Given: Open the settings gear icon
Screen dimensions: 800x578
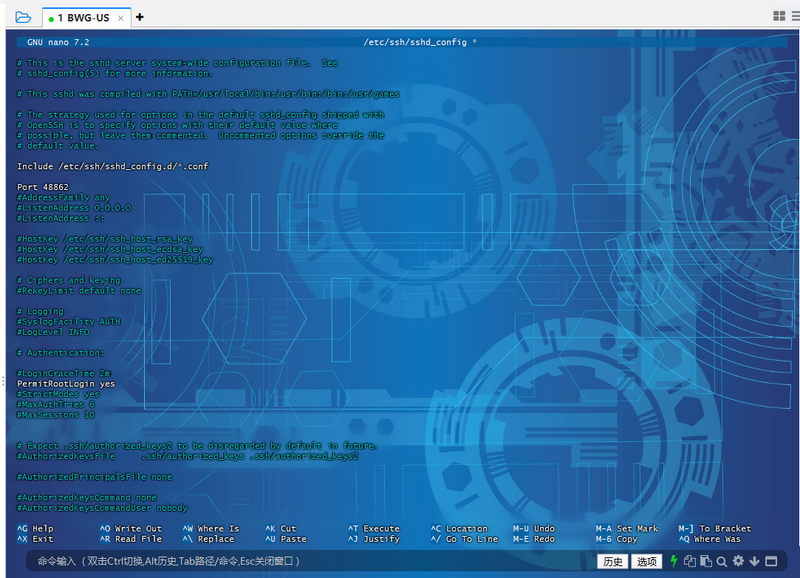Looking at the screenshot, I should (738, 561).
